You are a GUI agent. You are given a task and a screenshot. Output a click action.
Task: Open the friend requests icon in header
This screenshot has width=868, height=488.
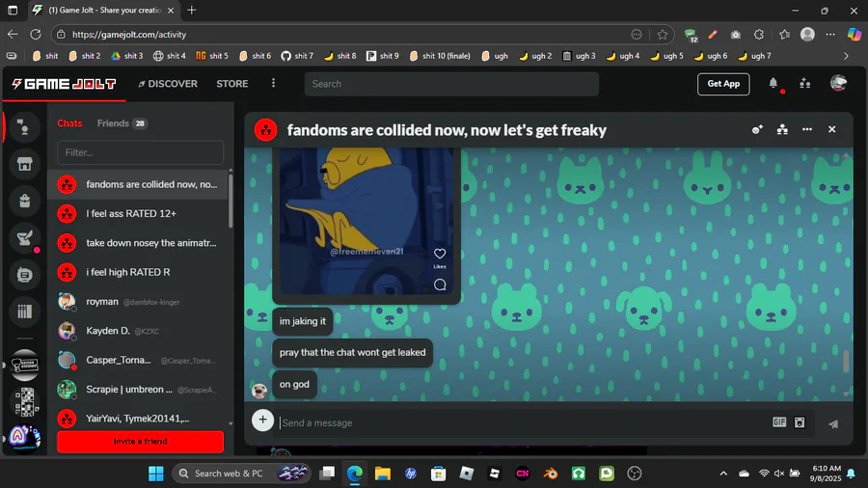[805, 84]
